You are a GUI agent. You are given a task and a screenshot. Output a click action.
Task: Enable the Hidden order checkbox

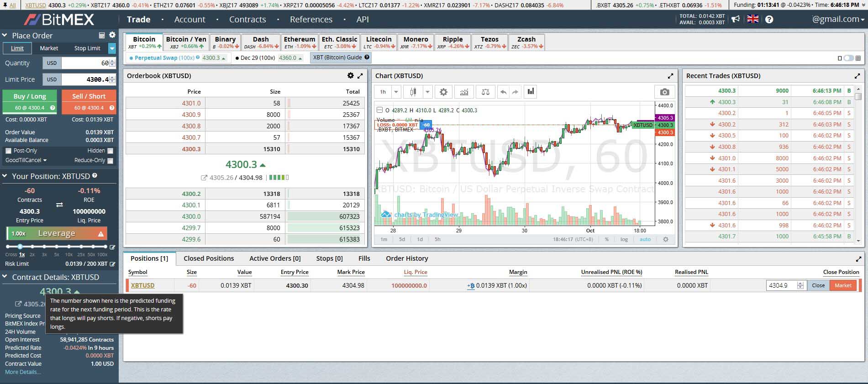point(110,151)
